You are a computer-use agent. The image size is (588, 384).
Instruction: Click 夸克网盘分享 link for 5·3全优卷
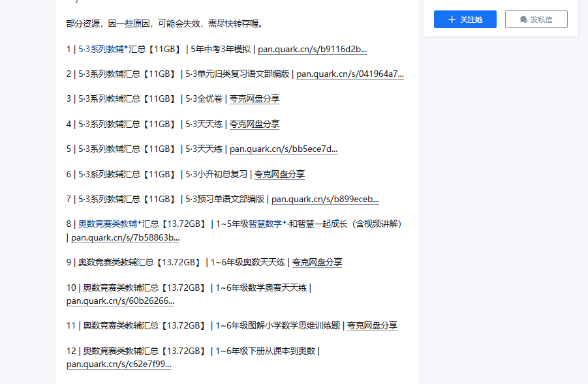pos(255,98)
